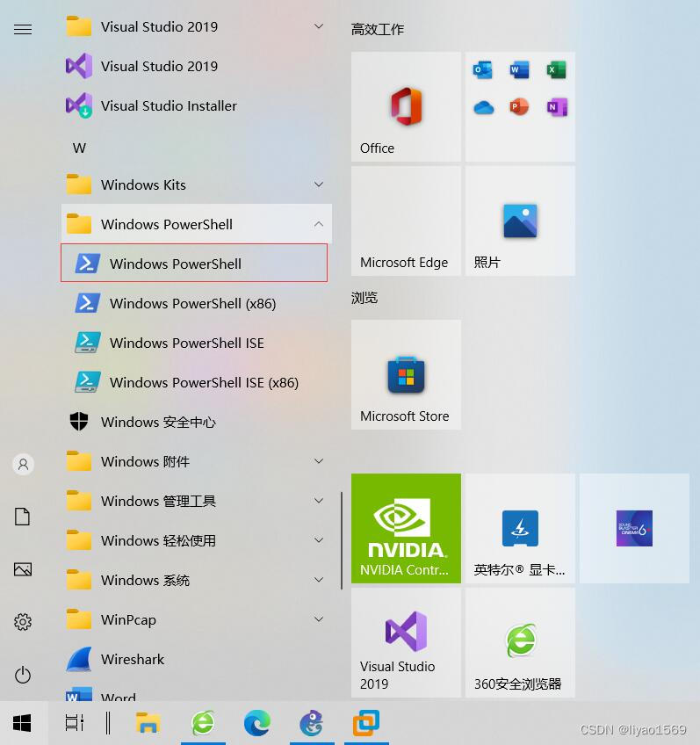Open the NVIDIA Control Panel tile
700x745 pixels.
[406, 528]
